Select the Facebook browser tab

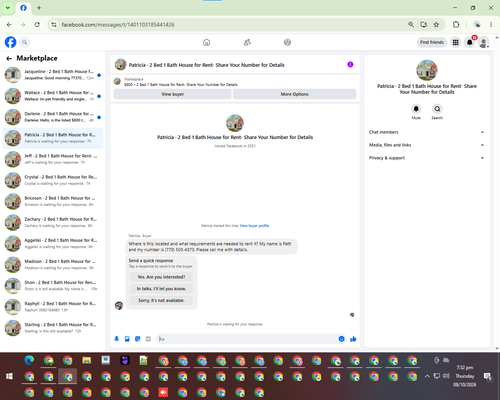coord(23,8)
